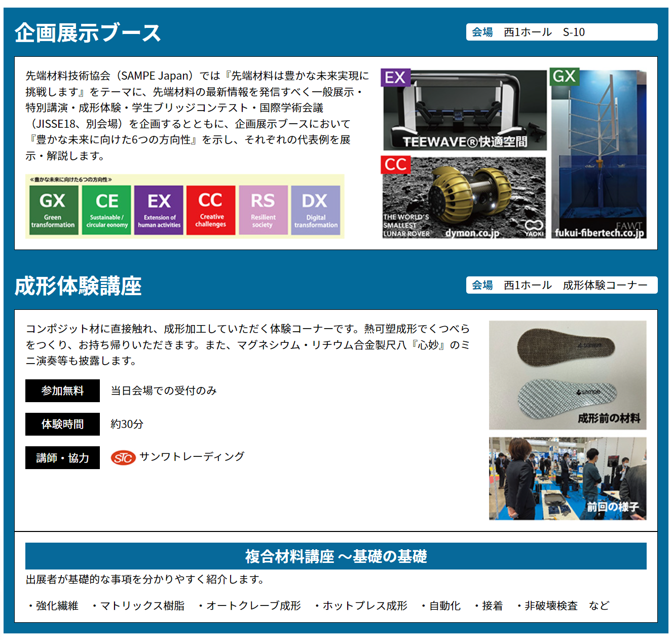Click the 成形体験講座 heading

point(78,286)
